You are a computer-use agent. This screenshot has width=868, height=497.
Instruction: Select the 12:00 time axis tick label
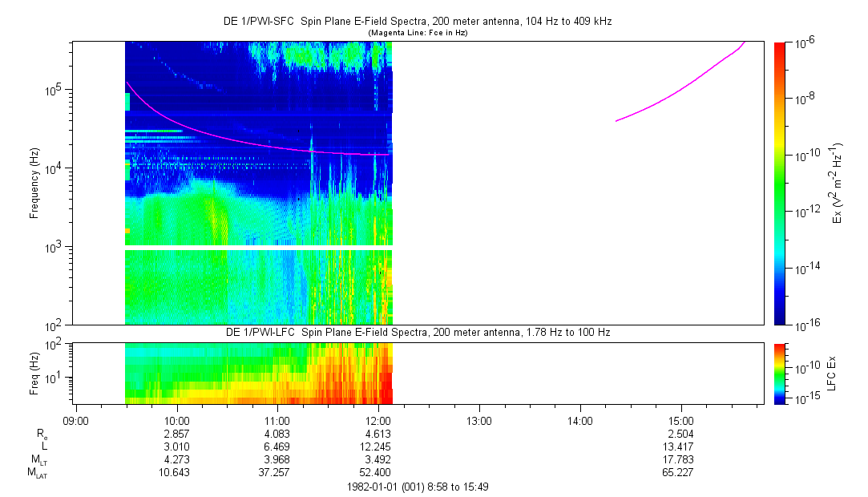point(378,419)
